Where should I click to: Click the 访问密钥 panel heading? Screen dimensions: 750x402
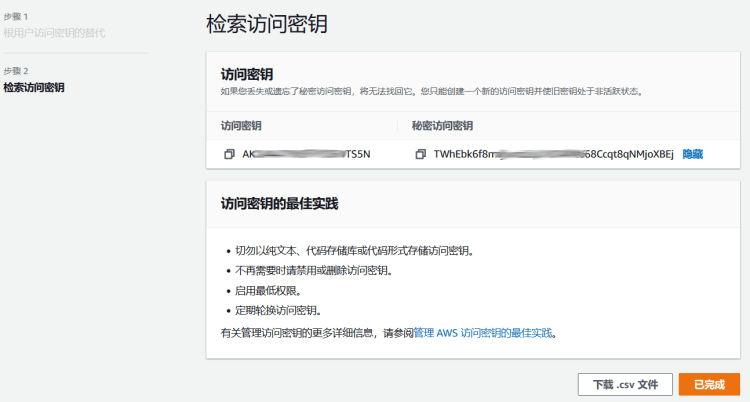(247, 74)
